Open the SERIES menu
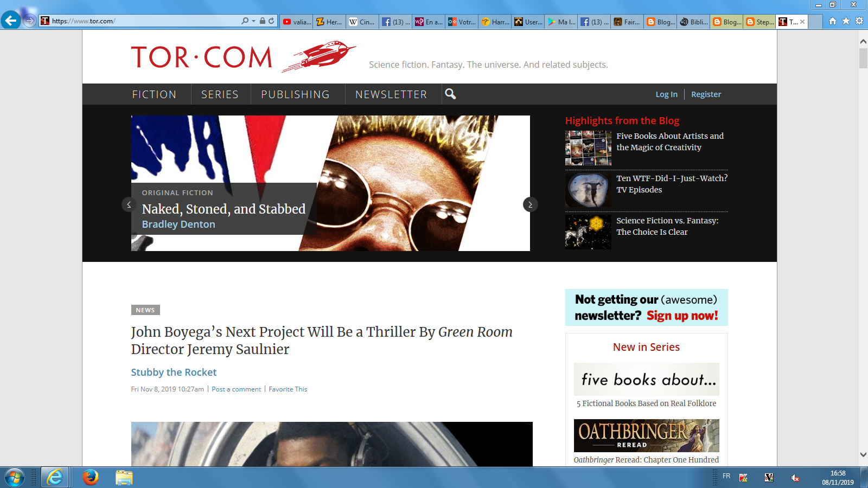The image size is (868, 488). pyautogui.click(x=220, y=94)
